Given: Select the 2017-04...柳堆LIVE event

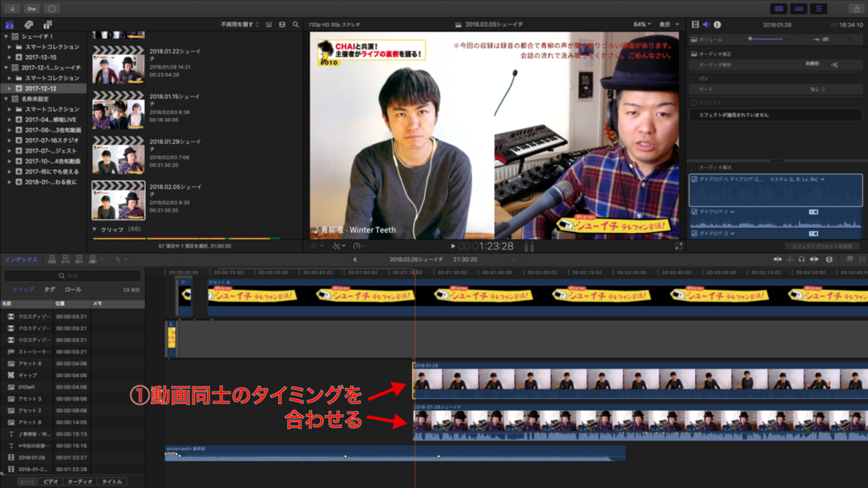Looking at the screenshot, I should pos(44,119).
